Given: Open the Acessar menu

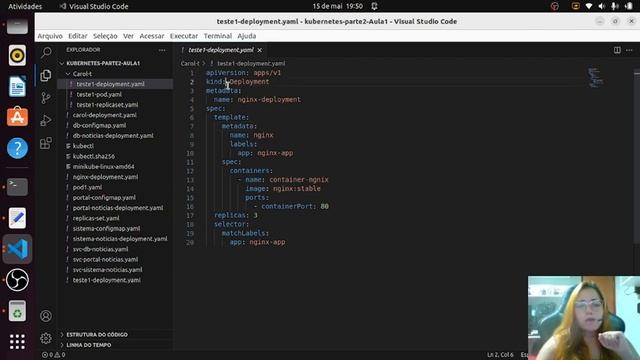Looking at the screenshot, I should [151, 36].
